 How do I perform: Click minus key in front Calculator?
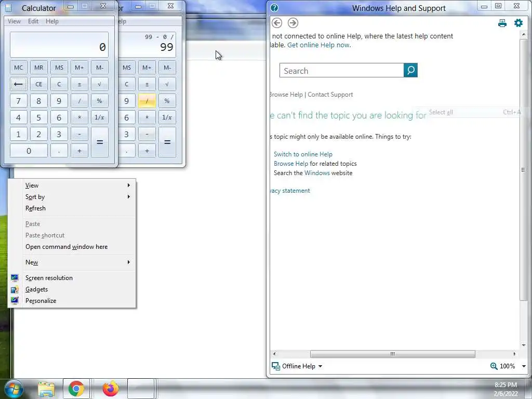[x=79, y=134]
